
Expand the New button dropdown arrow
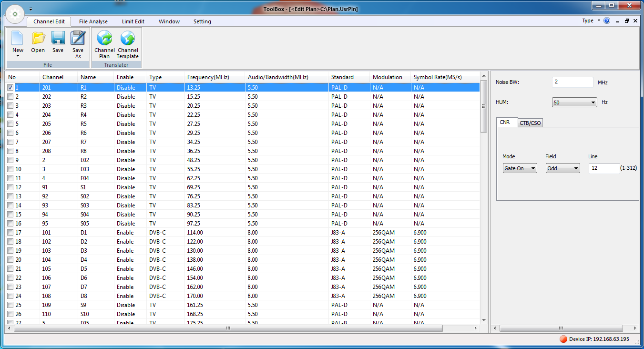click(18, 56)
